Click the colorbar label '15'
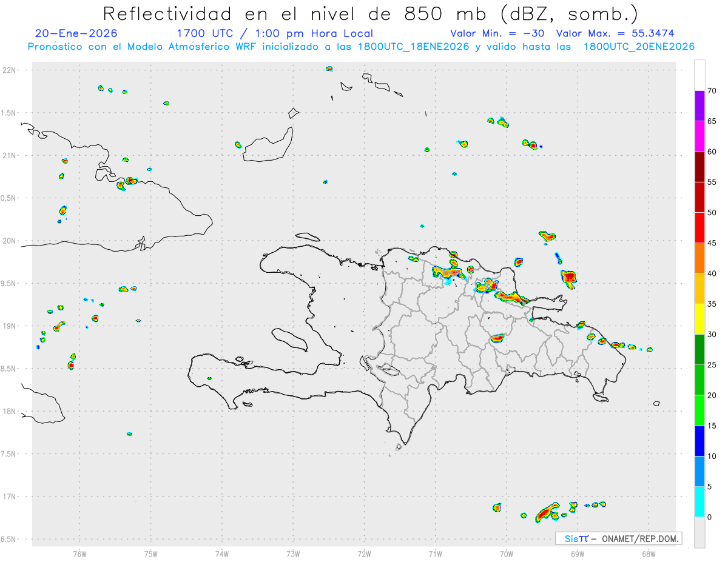This screenshot has width=728, height=562. pos(712,426)
